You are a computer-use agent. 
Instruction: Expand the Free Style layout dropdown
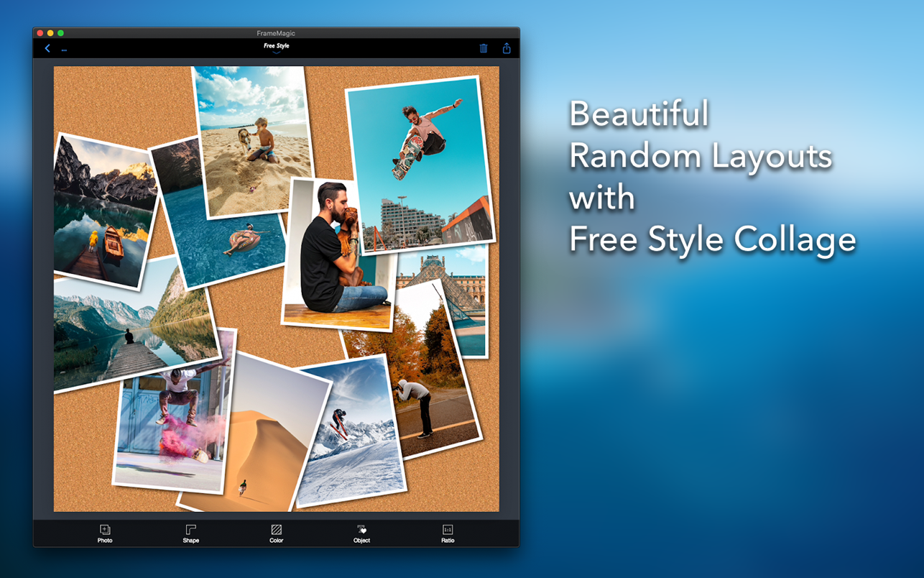276,48
